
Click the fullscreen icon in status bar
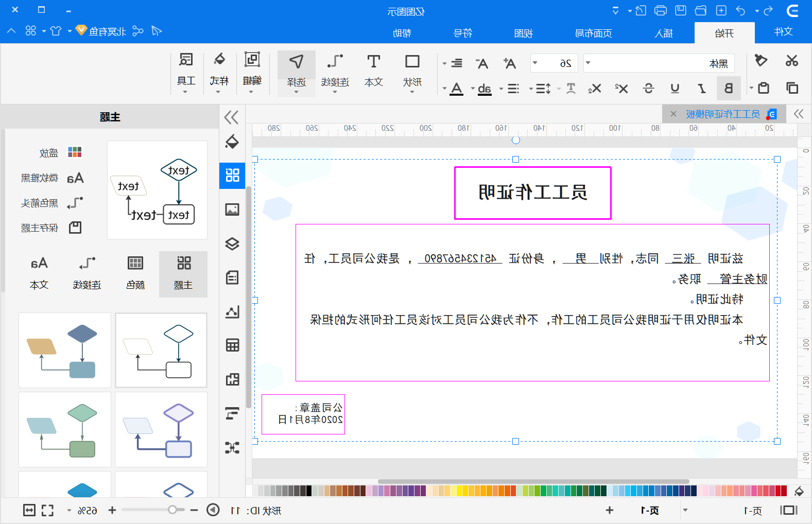pos(47,510)
